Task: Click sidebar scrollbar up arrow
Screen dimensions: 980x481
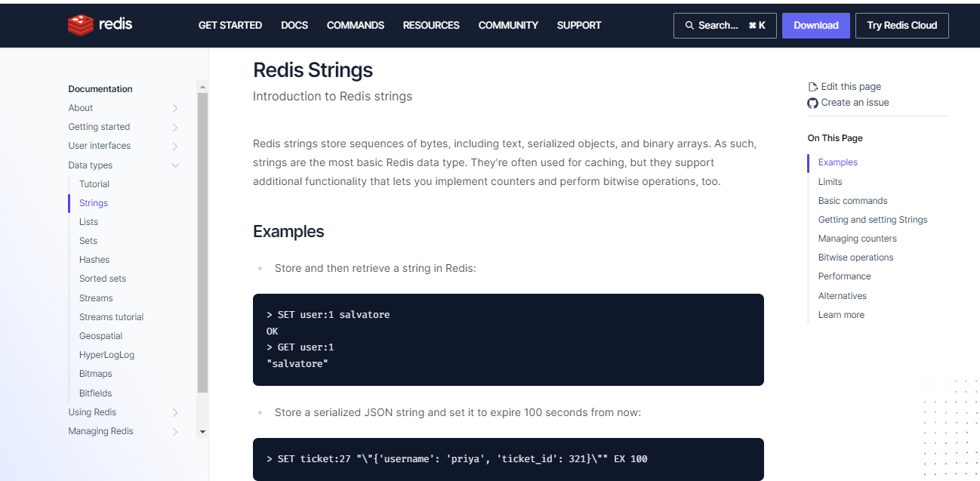Action: click(x=202, y=86)
